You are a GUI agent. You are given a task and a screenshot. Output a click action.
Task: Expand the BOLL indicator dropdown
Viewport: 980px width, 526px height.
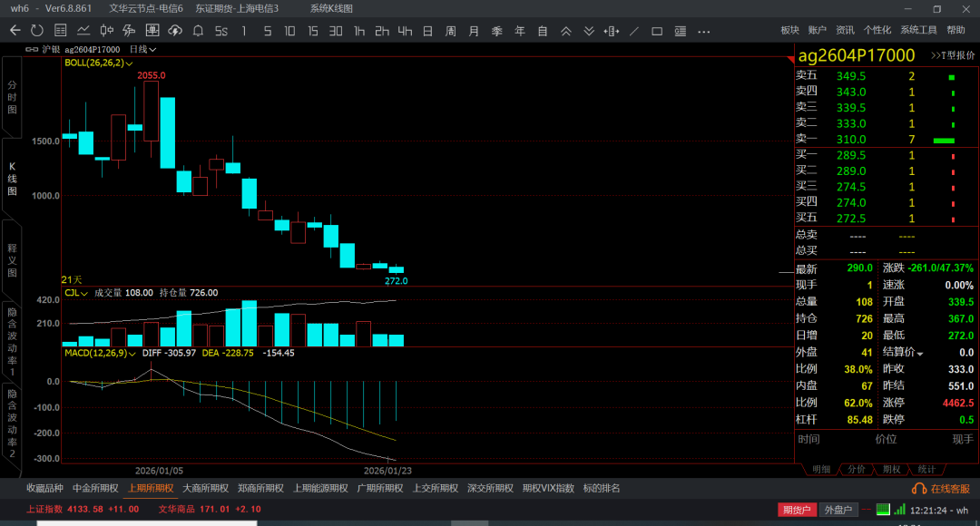[x=131, y=63]
